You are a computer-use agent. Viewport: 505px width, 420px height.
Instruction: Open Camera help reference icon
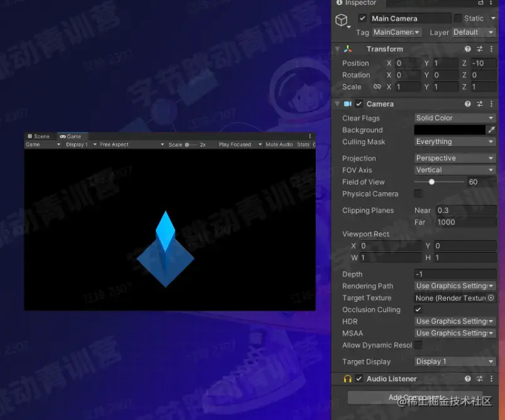(x=468, y=104)
